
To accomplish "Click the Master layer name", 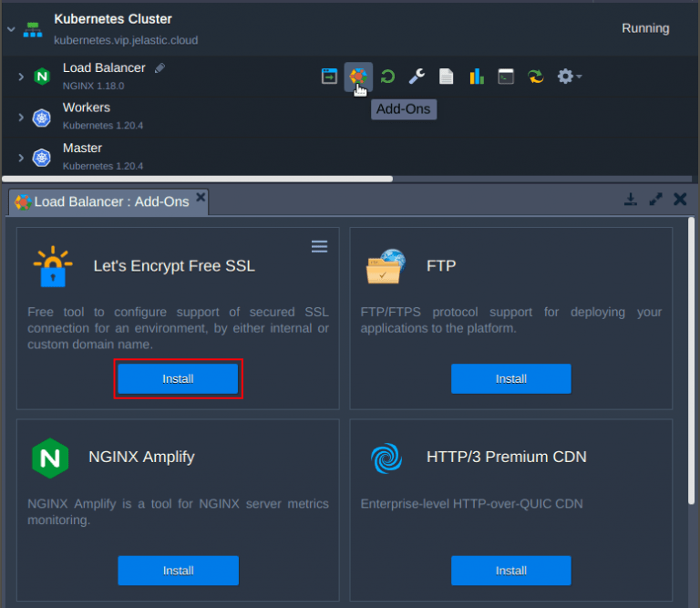I will point(83,148).
